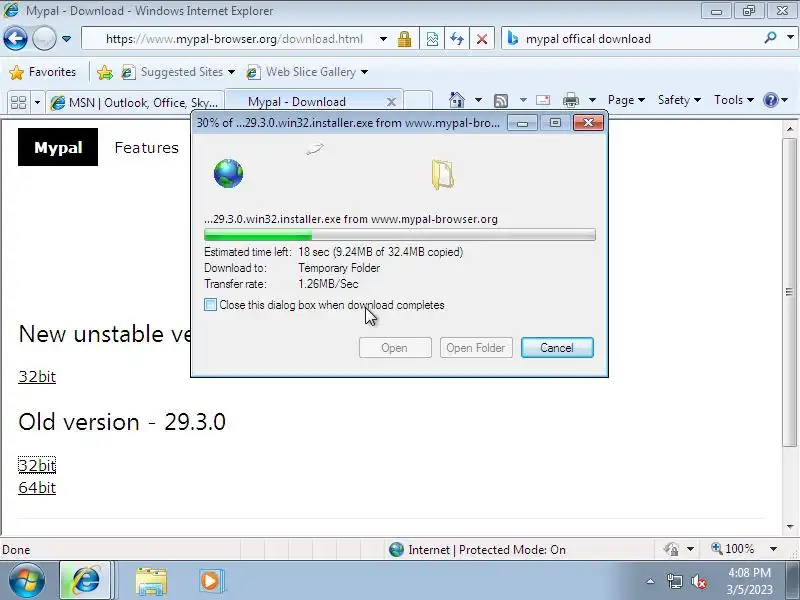Image resolution: width=800 pixels, height=600 pixels.
Task: Click the taskbar clock 4:08 PM
Action: point(749,572)
